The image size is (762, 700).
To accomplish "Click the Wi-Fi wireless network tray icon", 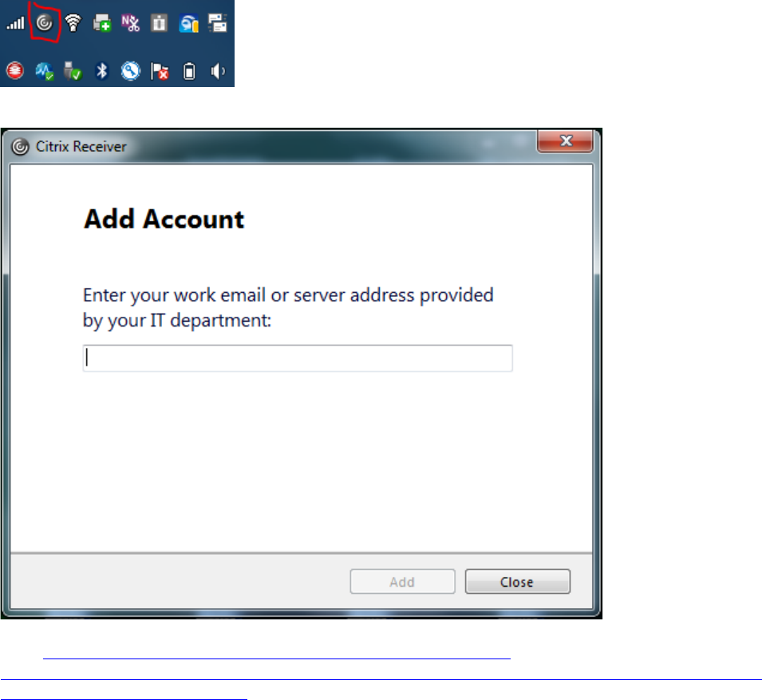I will (x=73, y=23).
